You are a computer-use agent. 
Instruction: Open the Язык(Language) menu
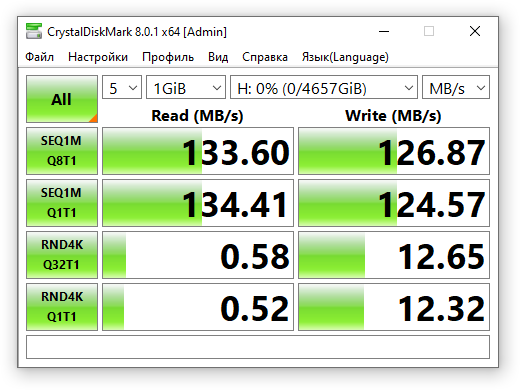pyautogui.click(x=345, y=57)
